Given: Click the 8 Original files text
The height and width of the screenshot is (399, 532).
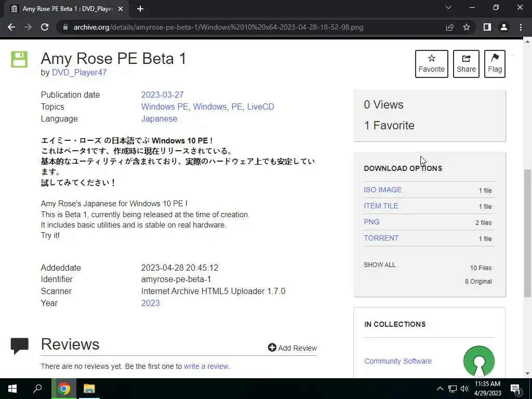Looking at the screenshot, I should [x=478, y=281].
